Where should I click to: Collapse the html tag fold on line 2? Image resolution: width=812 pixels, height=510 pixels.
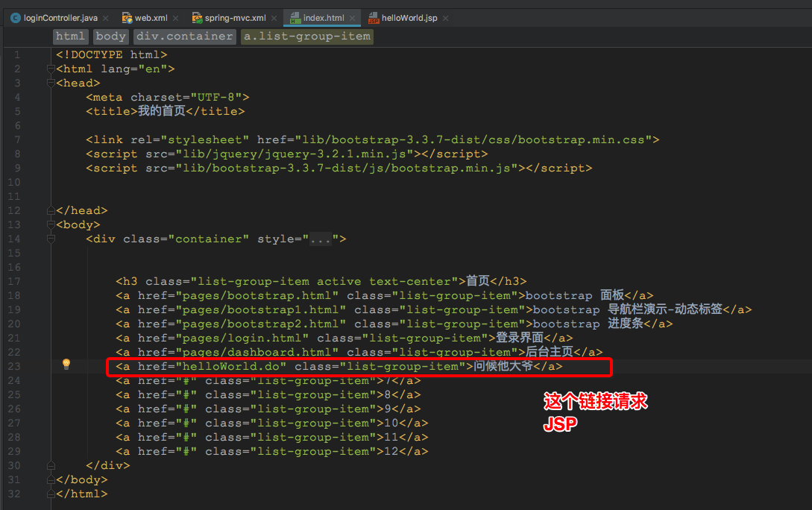point(51,69)
